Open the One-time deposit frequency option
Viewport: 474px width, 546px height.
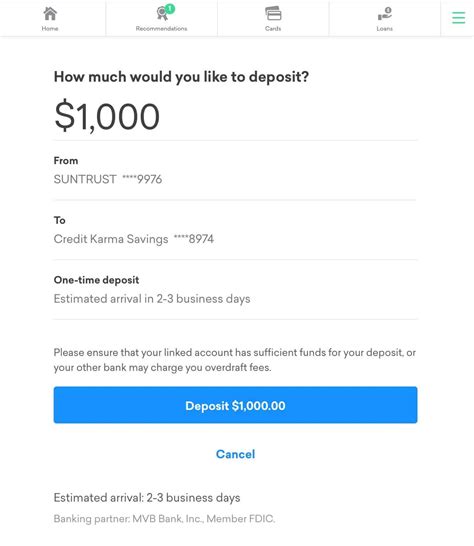(235, 290)
